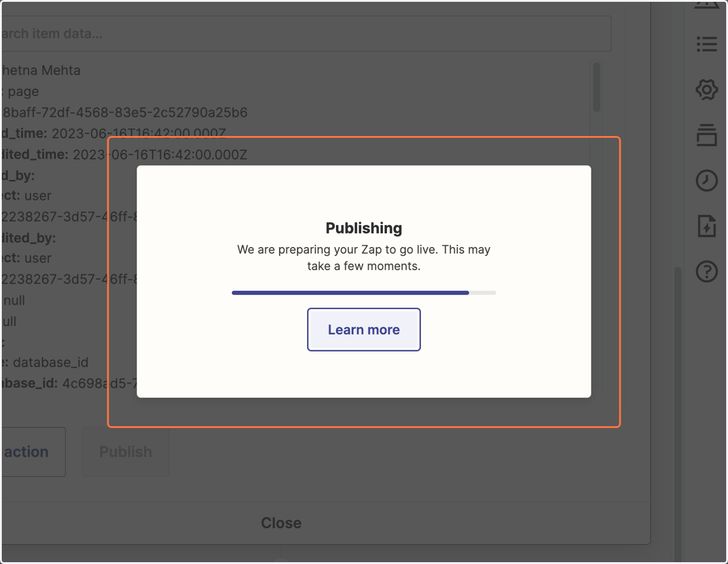Click the item data list scrollbar
This screenshot has width=728, height=564.
tap(596, 87)
